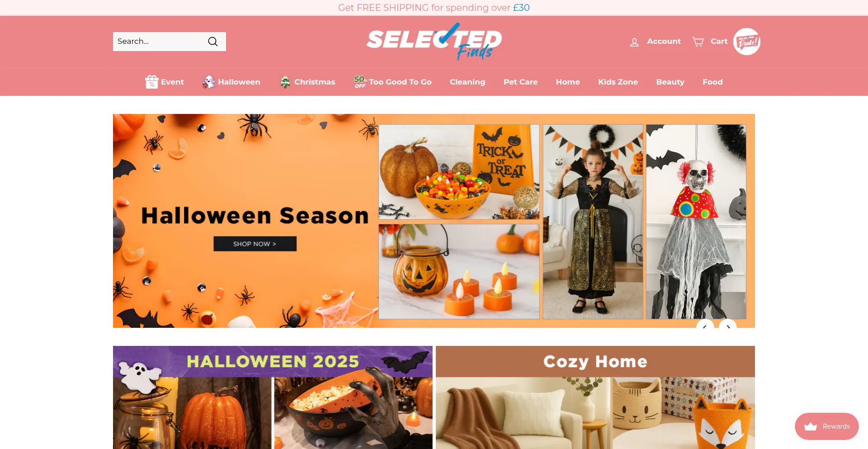Open the shopping cart icon
The height and width of the screenshot is (449, 868).
click(698, 42)
